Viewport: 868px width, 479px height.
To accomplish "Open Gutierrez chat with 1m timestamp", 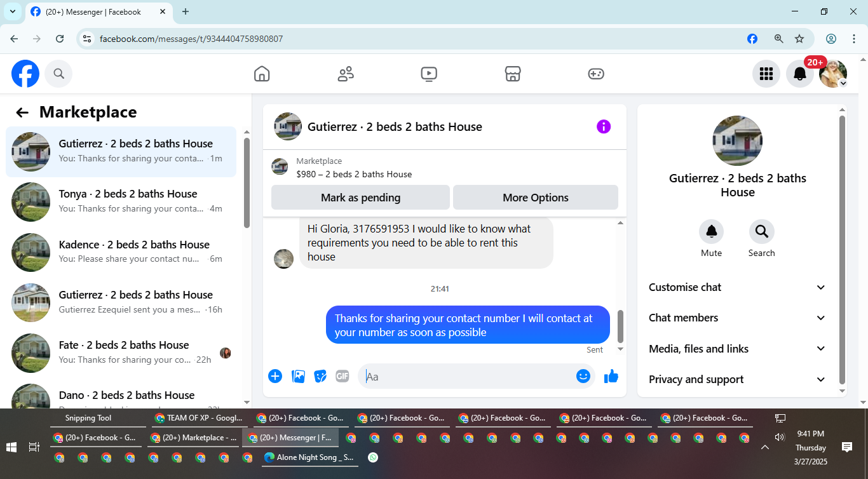I will click(x=121, y=151).
